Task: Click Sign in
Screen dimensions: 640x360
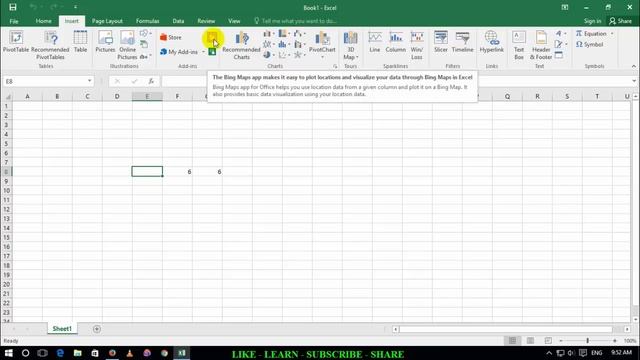Action: click(592, 21)
